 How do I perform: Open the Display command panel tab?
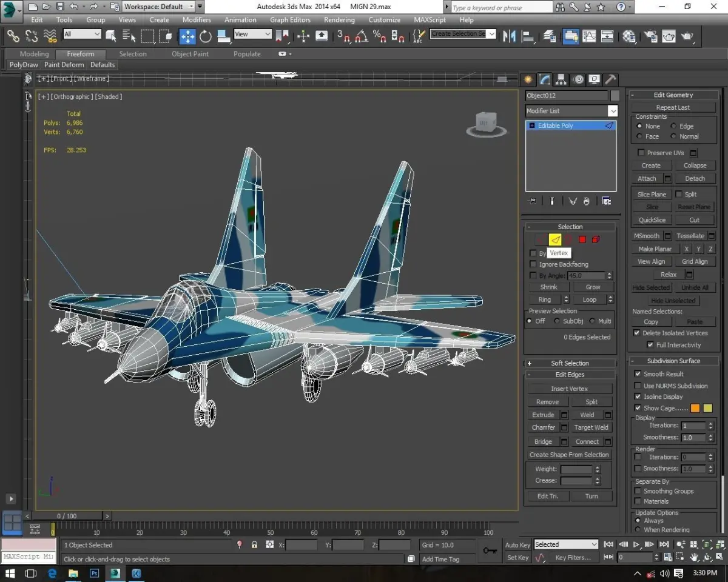[x=594, y=79]
